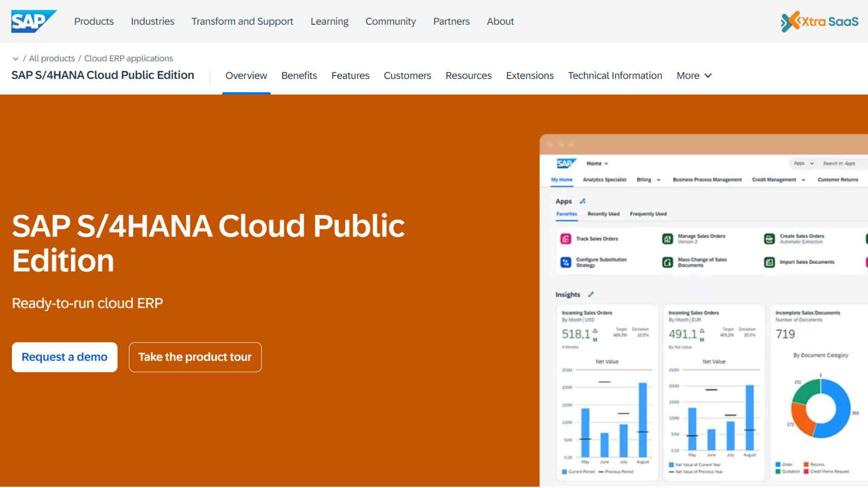Click the 491,1 value
868x488 pixels.
click(683, 334)
